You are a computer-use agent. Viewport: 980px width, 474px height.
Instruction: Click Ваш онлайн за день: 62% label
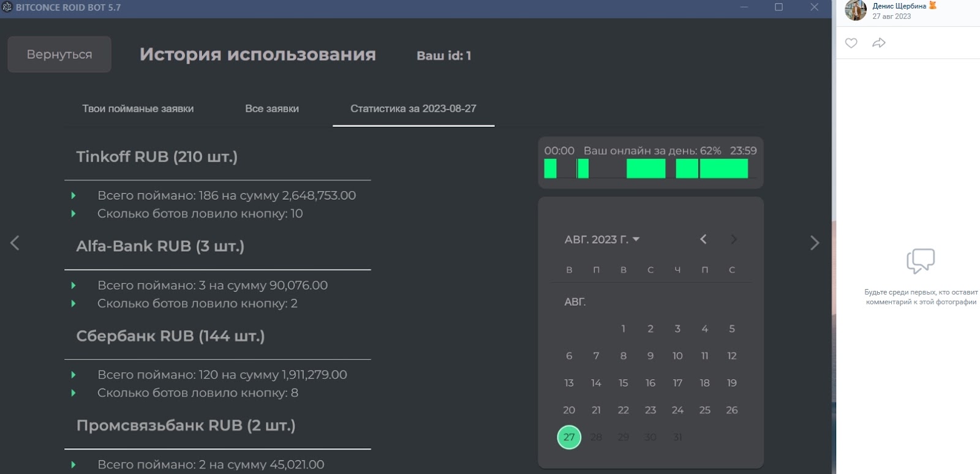pos(652,151)
